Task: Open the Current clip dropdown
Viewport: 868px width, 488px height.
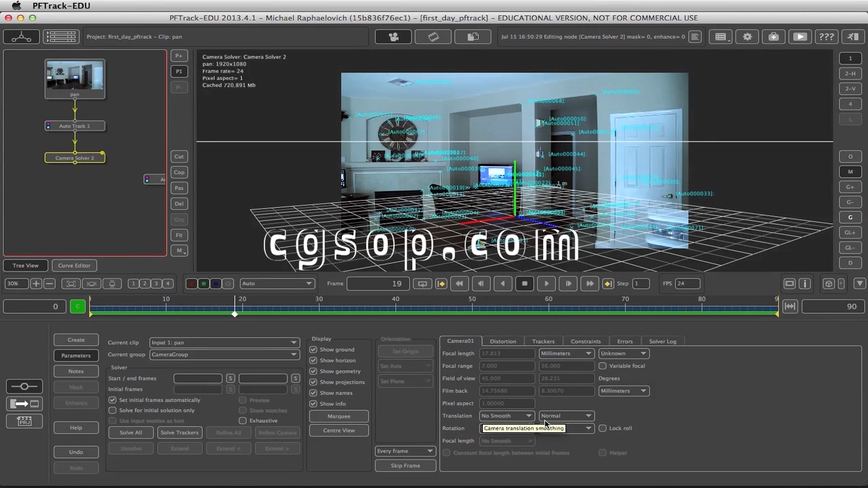Action: tap(224, 342)
